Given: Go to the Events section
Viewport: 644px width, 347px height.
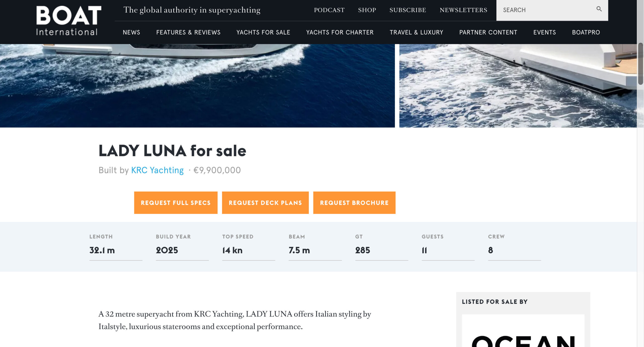Looking at the screenshot, I should point(544,32).
